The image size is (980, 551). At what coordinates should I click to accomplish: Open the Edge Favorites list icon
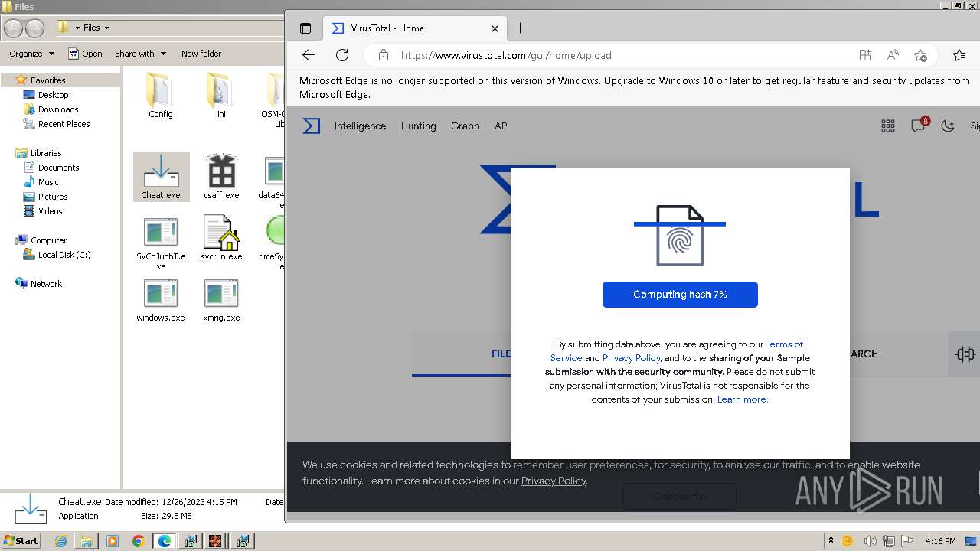(959, 55)
